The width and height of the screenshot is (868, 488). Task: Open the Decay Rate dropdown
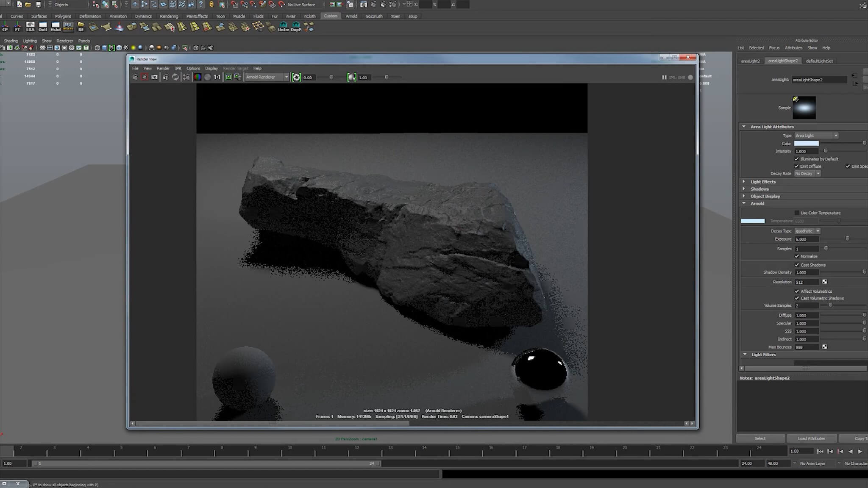click(807, 173)
